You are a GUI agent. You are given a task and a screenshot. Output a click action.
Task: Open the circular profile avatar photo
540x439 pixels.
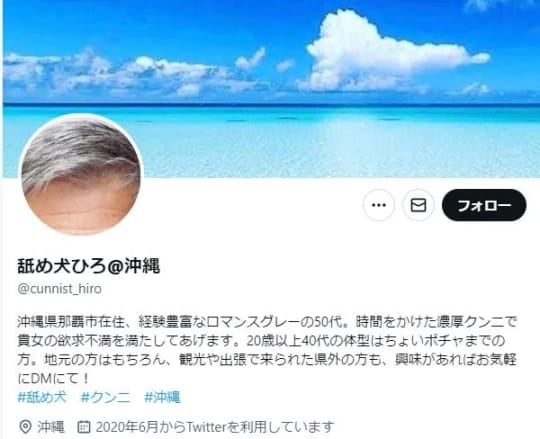point(81,174)
